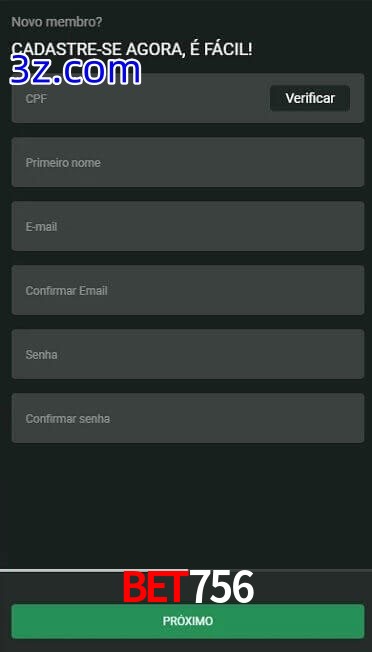This screenshot has width=372, height=652.
Task: Focus the Senha password field
Action: [188, 354]
